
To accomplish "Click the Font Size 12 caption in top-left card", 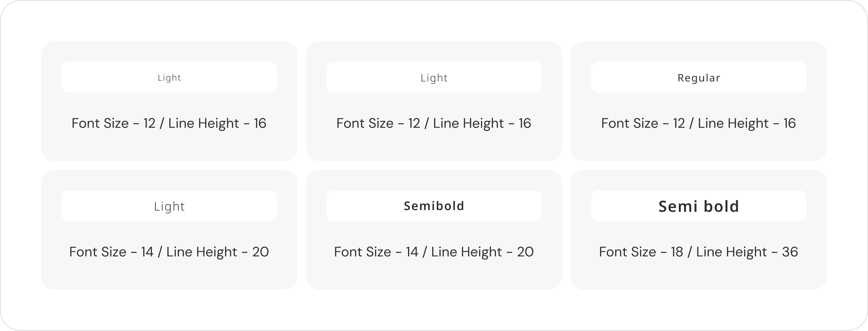I will click(x=169, y=123).
